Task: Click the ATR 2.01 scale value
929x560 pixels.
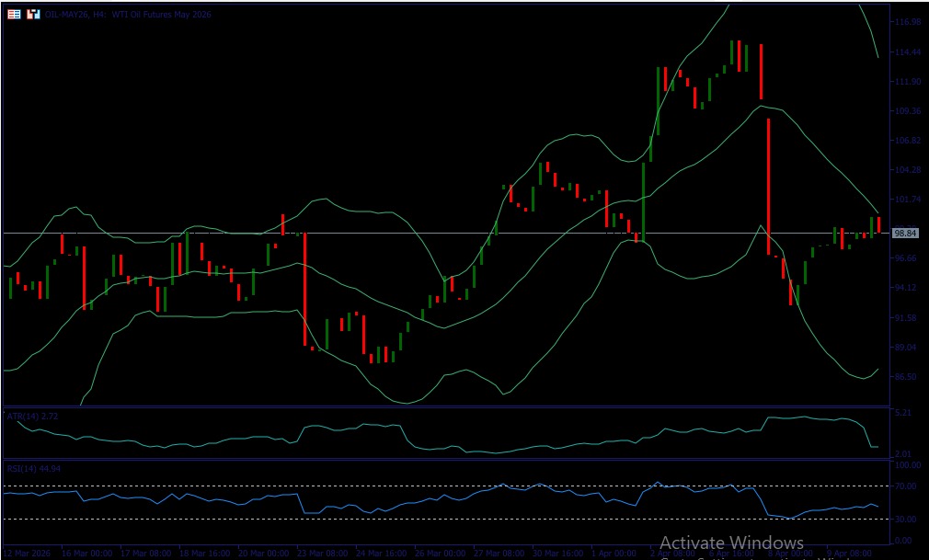Action: click(x=905, y=453)
